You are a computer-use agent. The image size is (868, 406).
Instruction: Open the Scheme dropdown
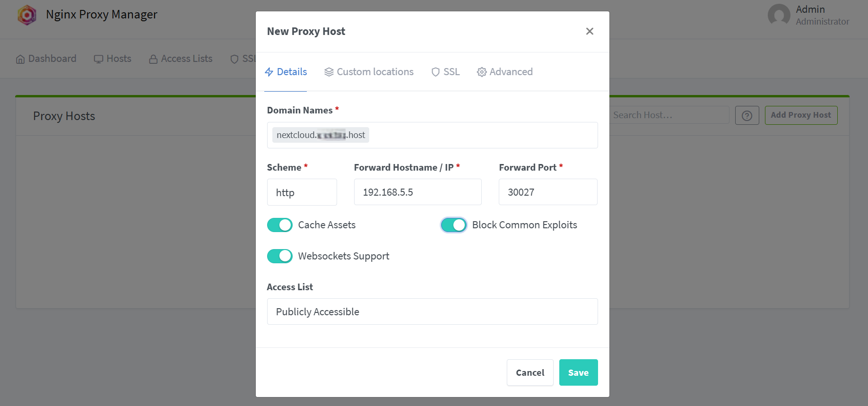pyautogui.click(x=302, y=192)
